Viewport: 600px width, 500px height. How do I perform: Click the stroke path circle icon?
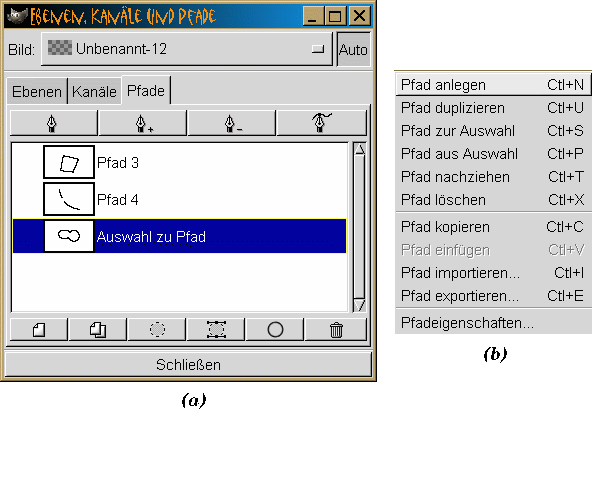(275, 329)
